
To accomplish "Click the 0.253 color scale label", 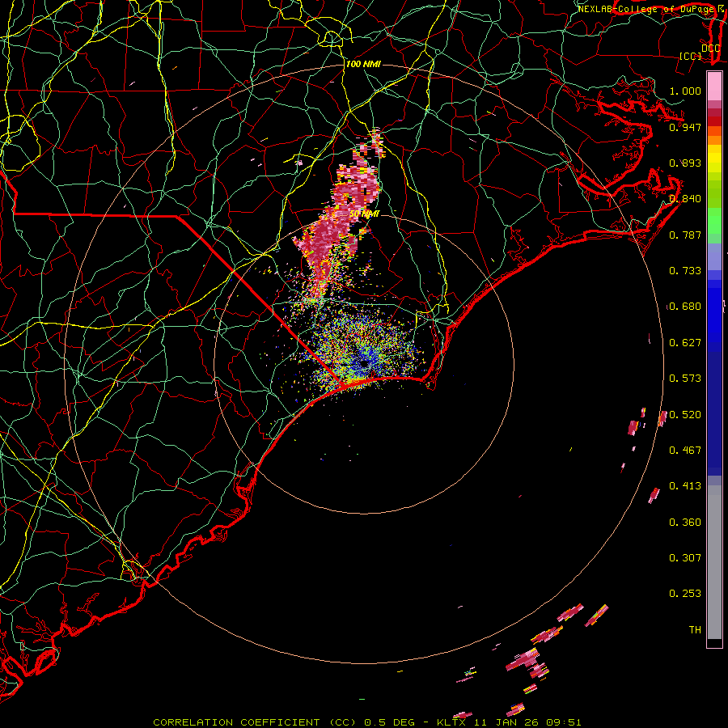I will tap(685, 594).
